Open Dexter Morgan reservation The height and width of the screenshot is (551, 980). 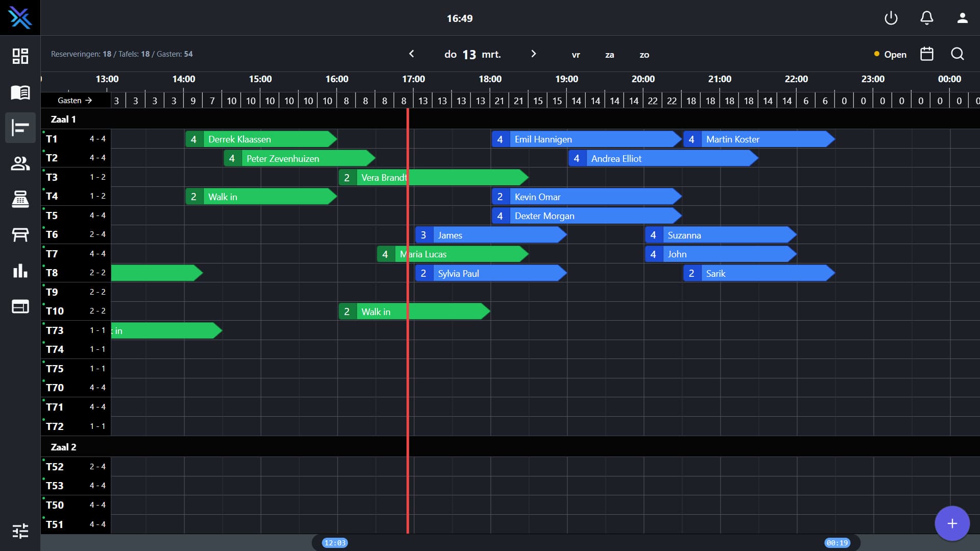[x=586, y=215]
